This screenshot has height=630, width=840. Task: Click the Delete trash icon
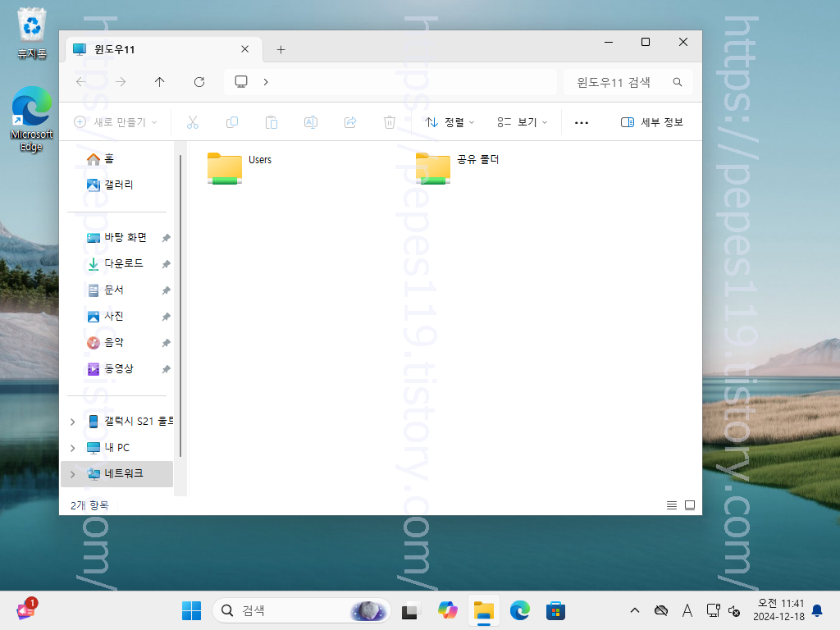pos(390,122)
